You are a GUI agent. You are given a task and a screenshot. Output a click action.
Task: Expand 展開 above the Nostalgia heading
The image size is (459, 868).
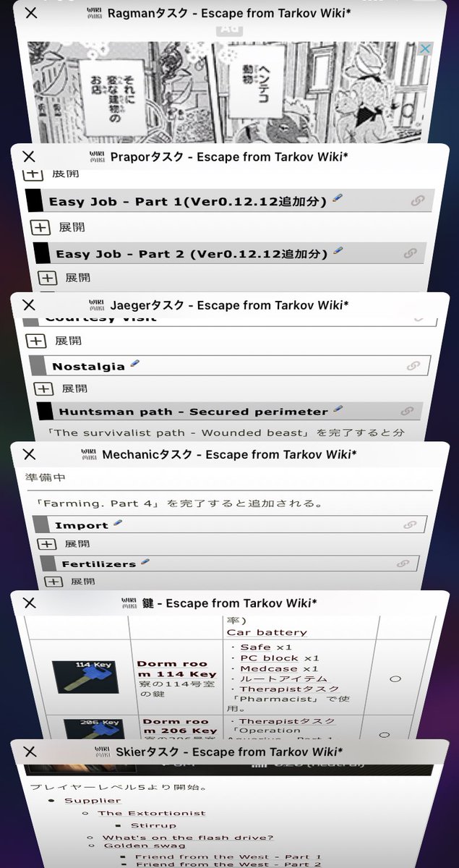pos(55,341)
